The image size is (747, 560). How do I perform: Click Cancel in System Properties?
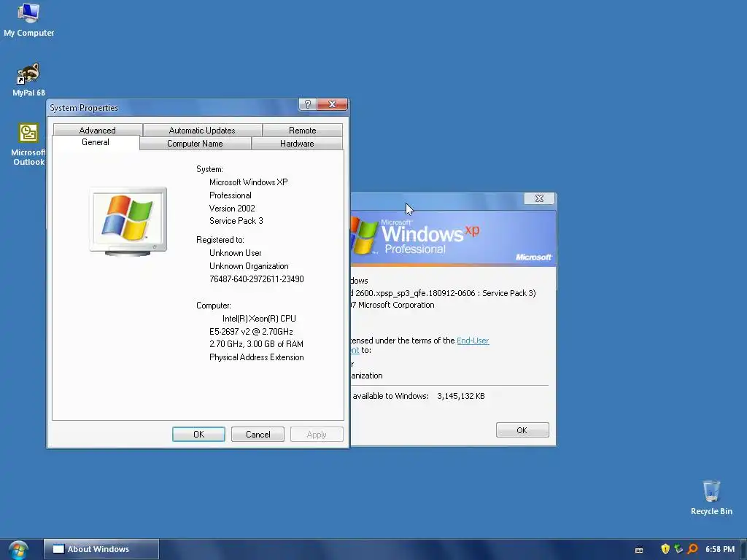(x=258, y=435)
